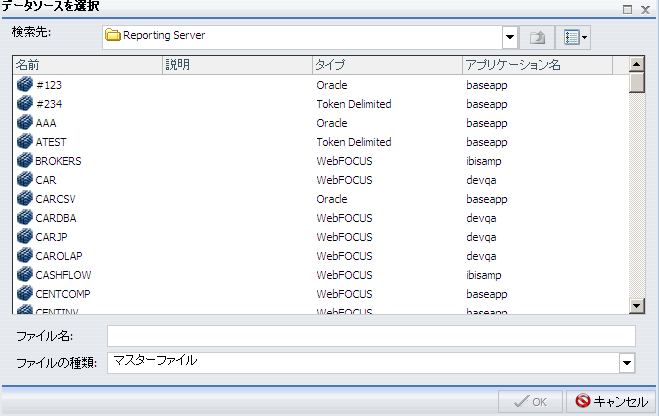The width and height of the screenshot is (659, 416).
Task: Click the scrollbar down arrow
Action: pyautogui.click(x=637, y=306)
